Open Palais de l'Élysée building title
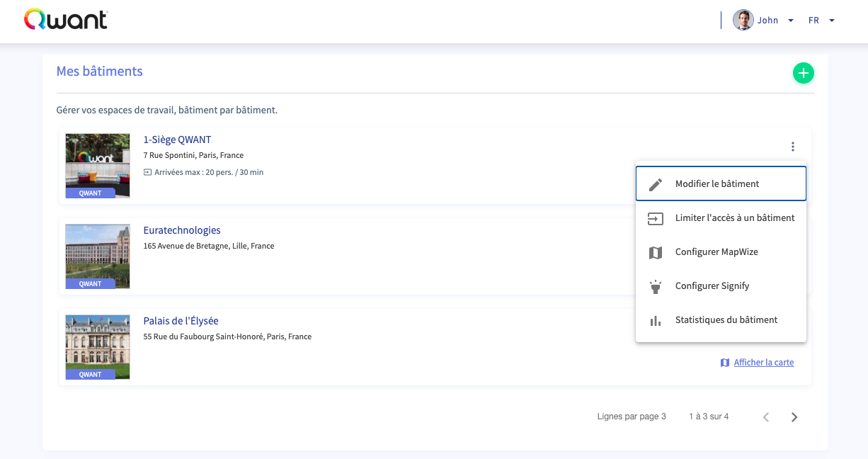 coord(181,321)
